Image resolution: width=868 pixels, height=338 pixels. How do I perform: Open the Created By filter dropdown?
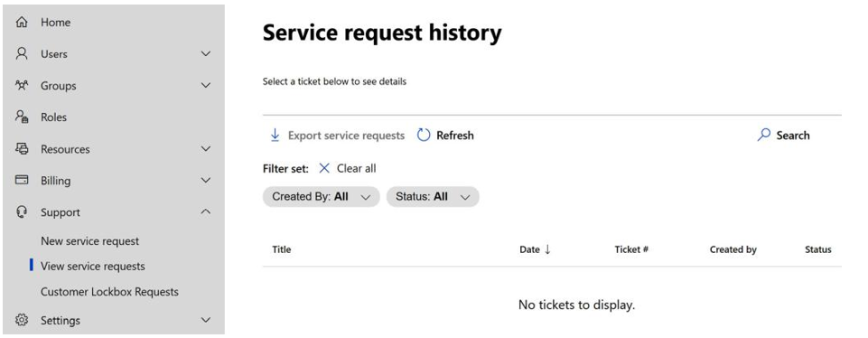(321, 197)
